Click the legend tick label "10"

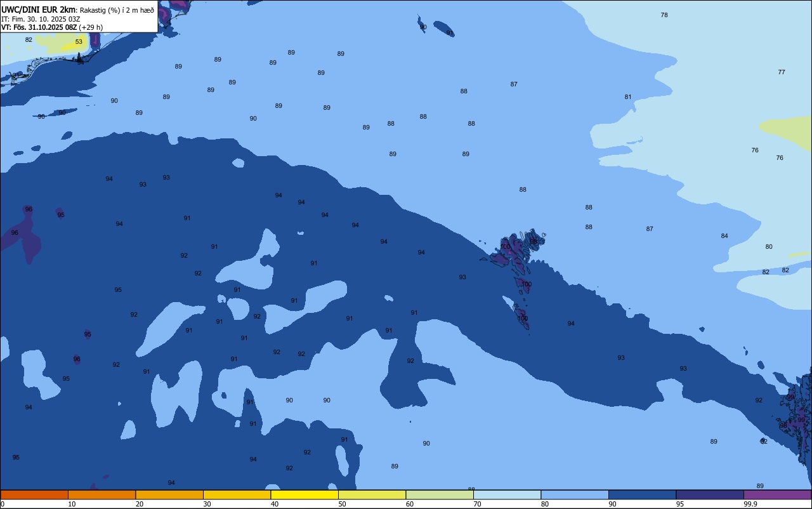pos(72,504)
